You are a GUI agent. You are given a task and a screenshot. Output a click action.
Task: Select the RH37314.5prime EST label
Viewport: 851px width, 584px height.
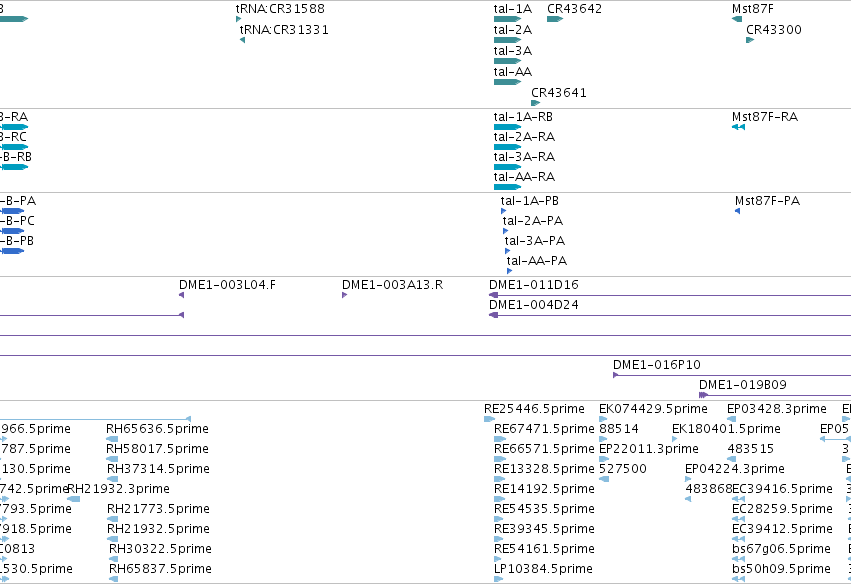158,468
